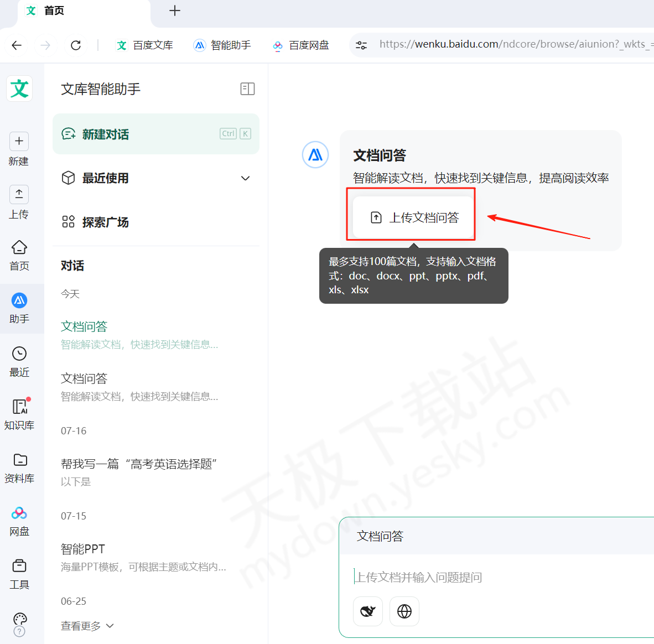Click the 最多支持100篇文档 tooltip text
Image resolution: width=654 pixels, height=644 pixels.
(x=414, y=276)
